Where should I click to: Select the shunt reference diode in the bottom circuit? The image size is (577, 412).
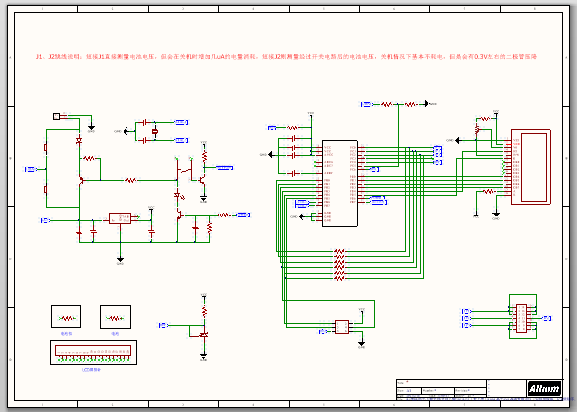203,335
